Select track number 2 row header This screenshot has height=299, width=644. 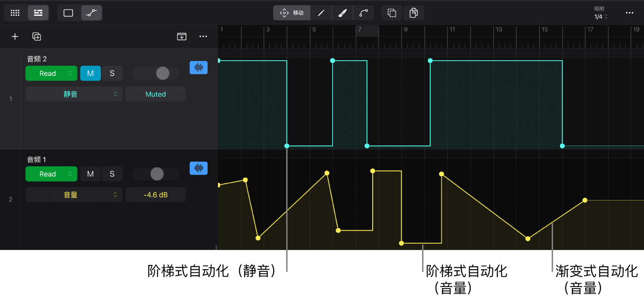10,199
